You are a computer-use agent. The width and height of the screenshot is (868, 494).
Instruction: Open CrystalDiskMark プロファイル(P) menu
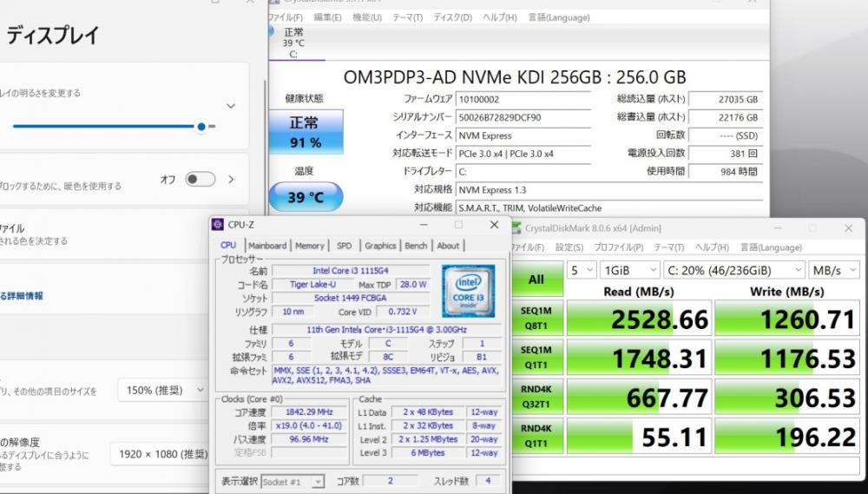pyautogui.click(x=618, y=247)
